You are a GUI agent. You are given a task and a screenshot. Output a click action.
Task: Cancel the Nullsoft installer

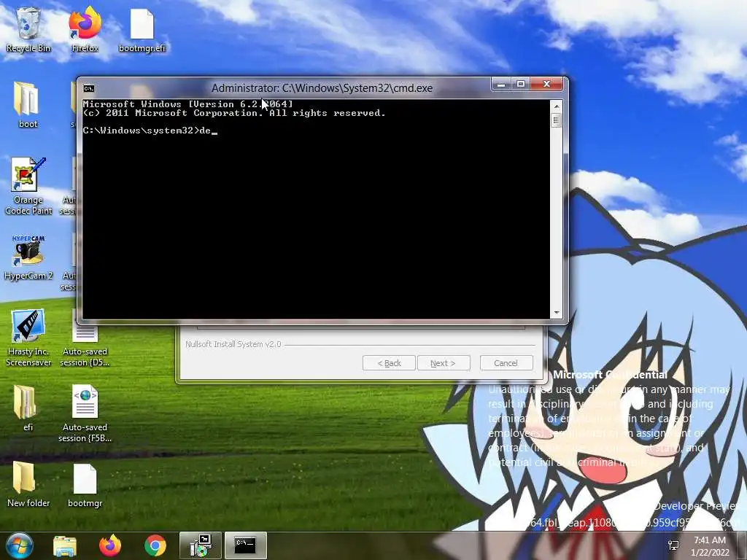pyautogui.click(x=506, y=363)
